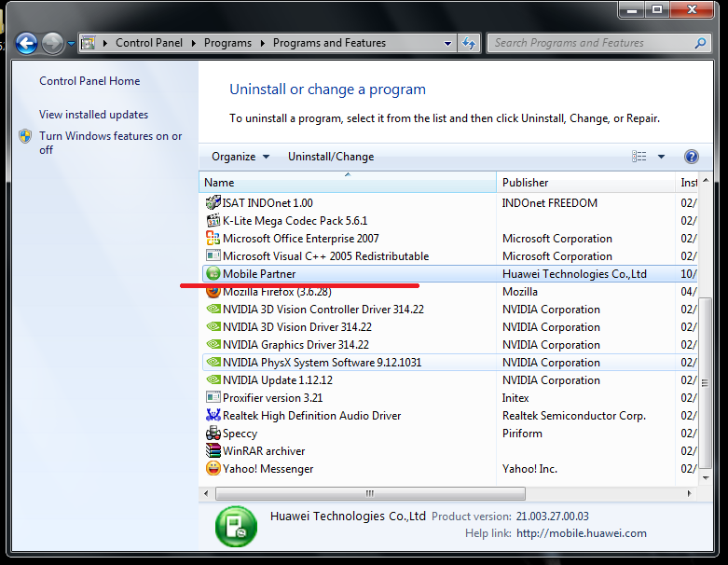
Task: Click Realtek High Definition Audio Driver icon
Action: pos(213,415)
